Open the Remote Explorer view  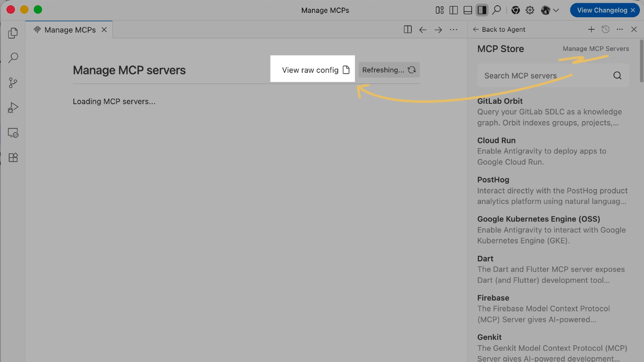tap(13, 133)
